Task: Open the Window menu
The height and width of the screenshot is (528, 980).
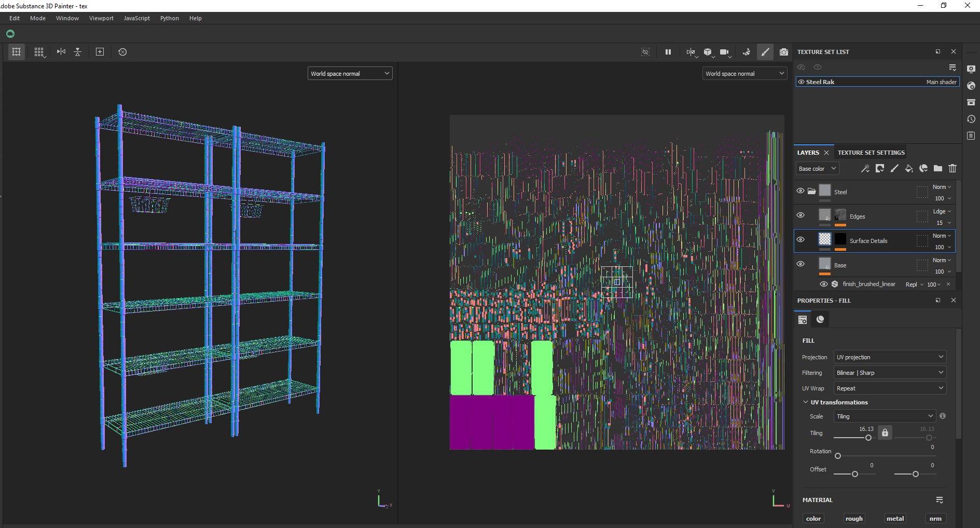Action: coord(67,18)
